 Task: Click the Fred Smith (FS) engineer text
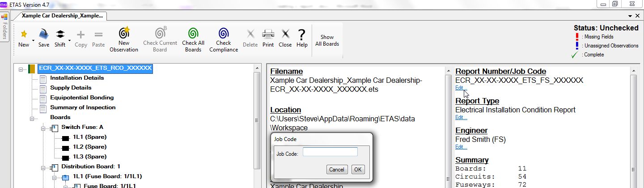click(480, 140)
